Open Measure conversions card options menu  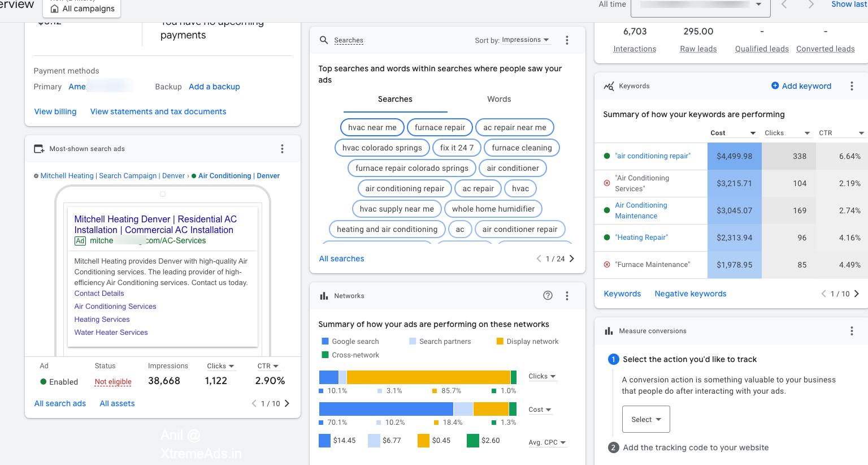[852, 331]
